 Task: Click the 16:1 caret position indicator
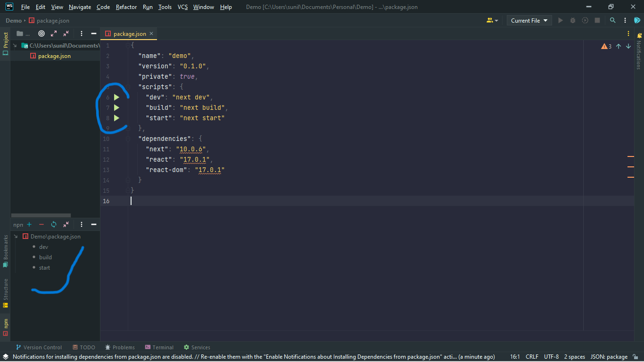coord(515,357)
